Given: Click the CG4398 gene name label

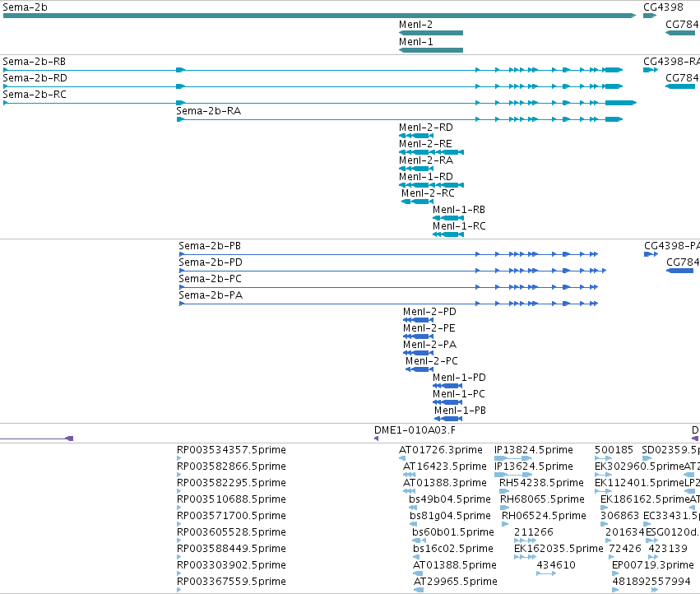Looking at the screenshot, I should [x=663, y=7].
